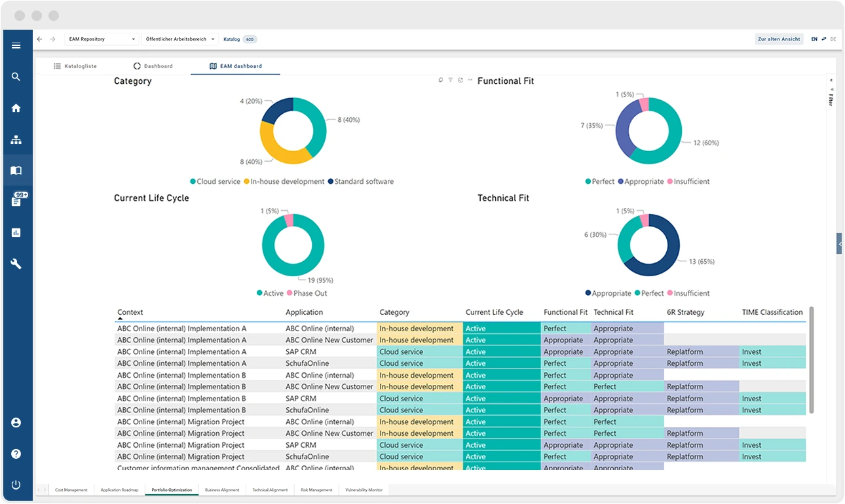Open the Risk Management sheet tab
Viewport: 845px width, 504px height.
click(x=316, y=490)
